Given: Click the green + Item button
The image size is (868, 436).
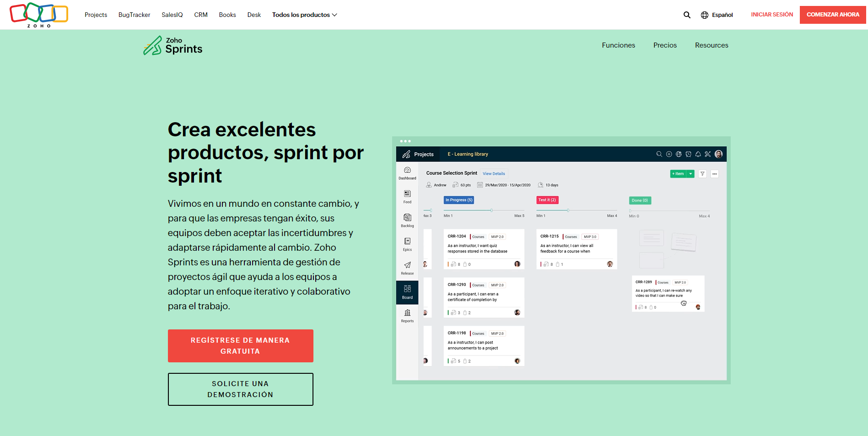Looking at the screenshot, I should point(678,174).
